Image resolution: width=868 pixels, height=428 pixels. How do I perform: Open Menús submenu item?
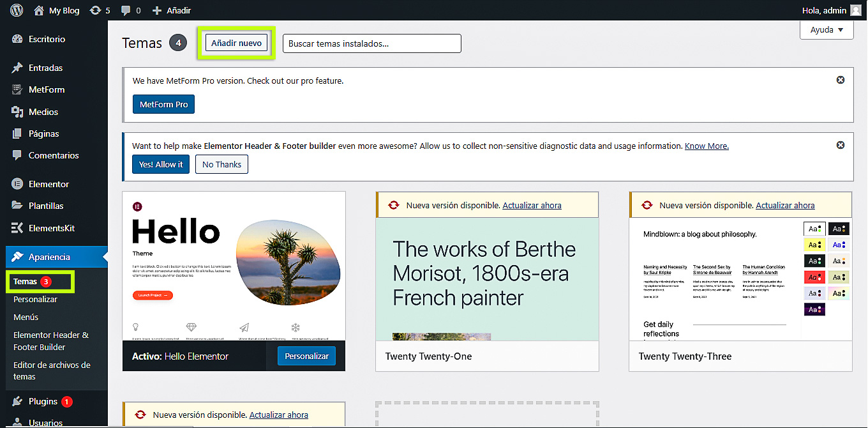26,317
